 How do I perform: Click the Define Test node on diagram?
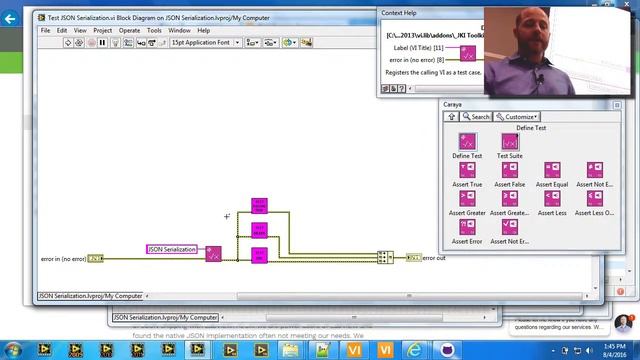(x=213, y=254)
